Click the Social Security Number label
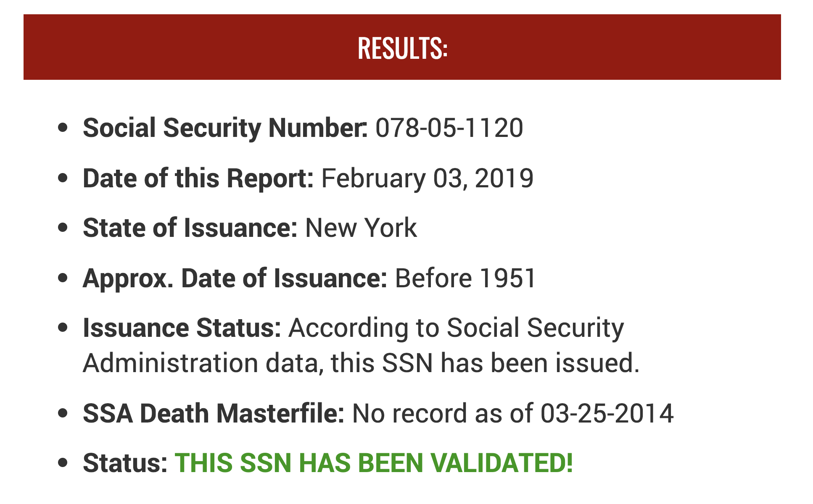813x504 pixels. (x=225, y=128)
